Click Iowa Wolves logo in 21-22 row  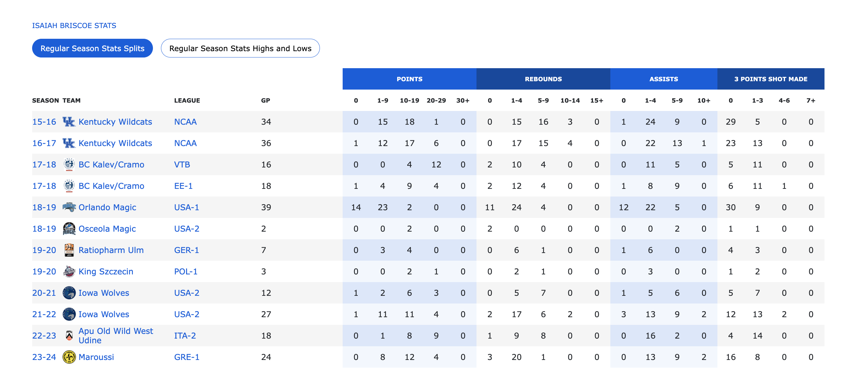(x=69, y=315)
